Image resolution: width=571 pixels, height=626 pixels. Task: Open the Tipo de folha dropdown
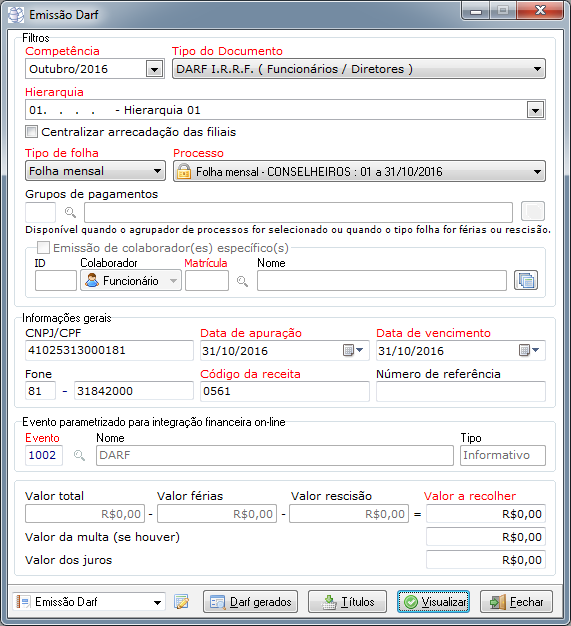tap(95, 171)
